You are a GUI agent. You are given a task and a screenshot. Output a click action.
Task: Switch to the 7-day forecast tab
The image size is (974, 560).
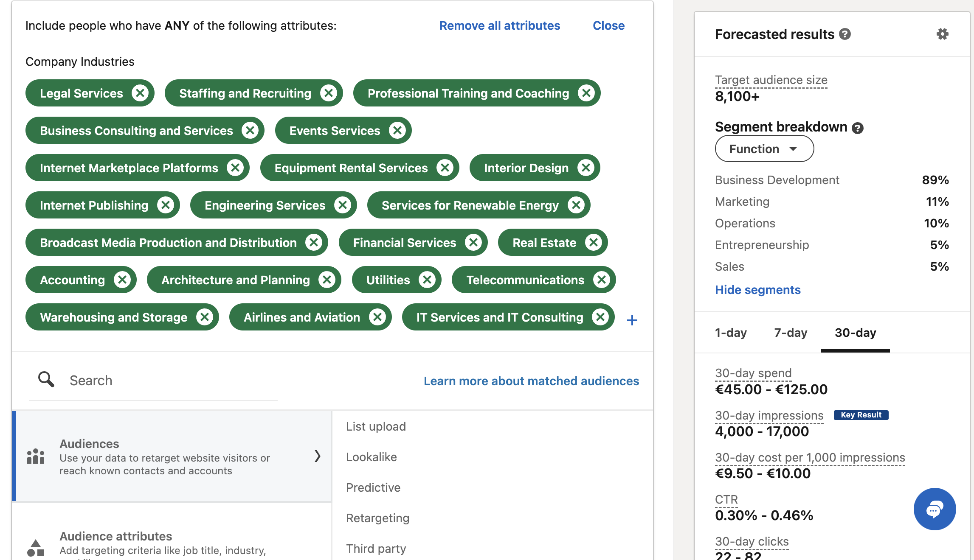coord(790,333)
